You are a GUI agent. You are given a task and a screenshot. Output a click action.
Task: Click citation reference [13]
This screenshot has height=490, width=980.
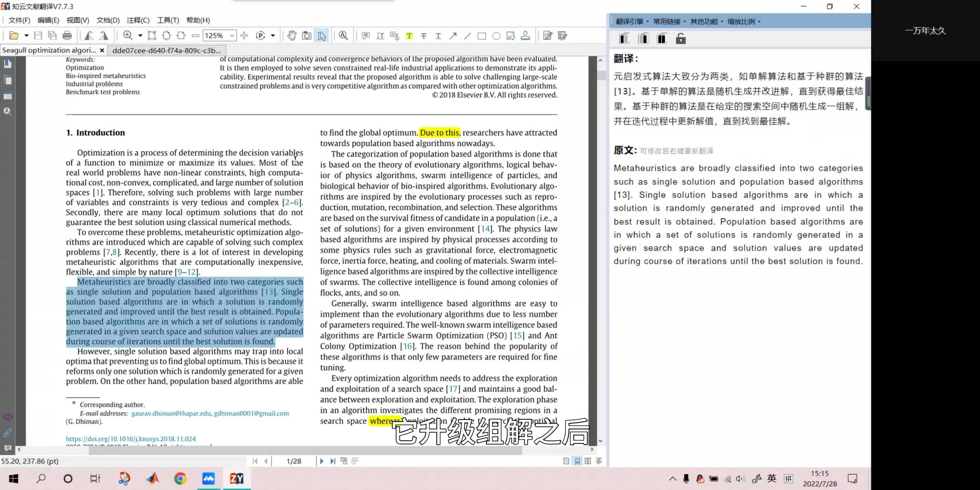(269, 292)
